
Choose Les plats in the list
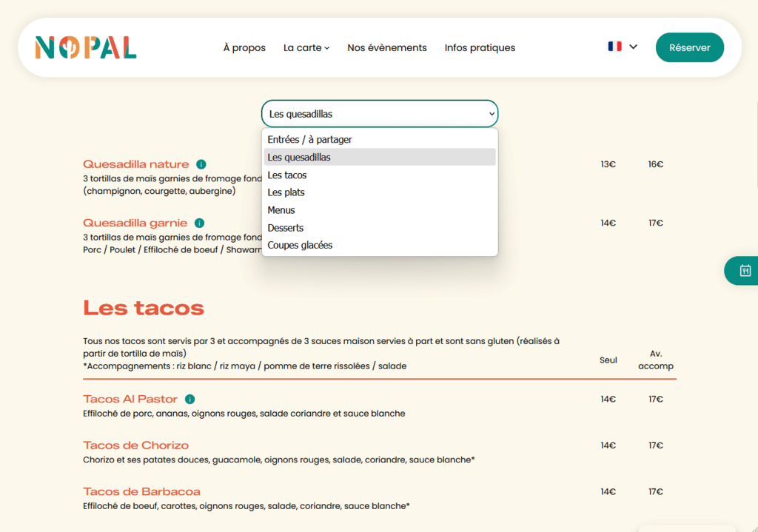point(286,192)
